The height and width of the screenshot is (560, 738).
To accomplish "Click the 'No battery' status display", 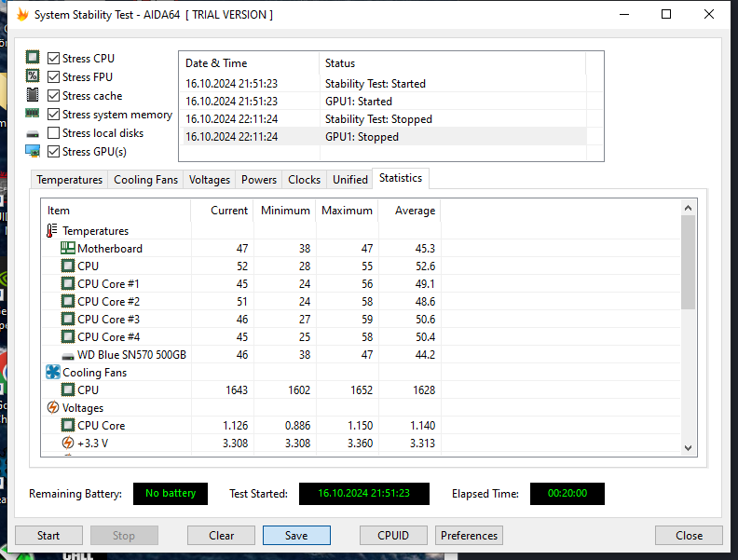I will coord(171,493).
